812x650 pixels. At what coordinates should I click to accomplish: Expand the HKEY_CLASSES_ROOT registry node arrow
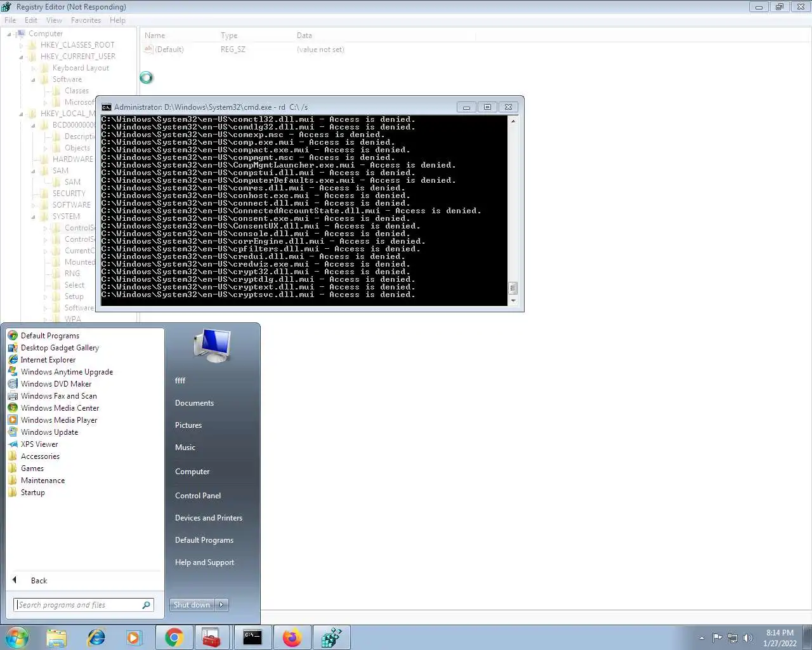(x=21, y=45)
